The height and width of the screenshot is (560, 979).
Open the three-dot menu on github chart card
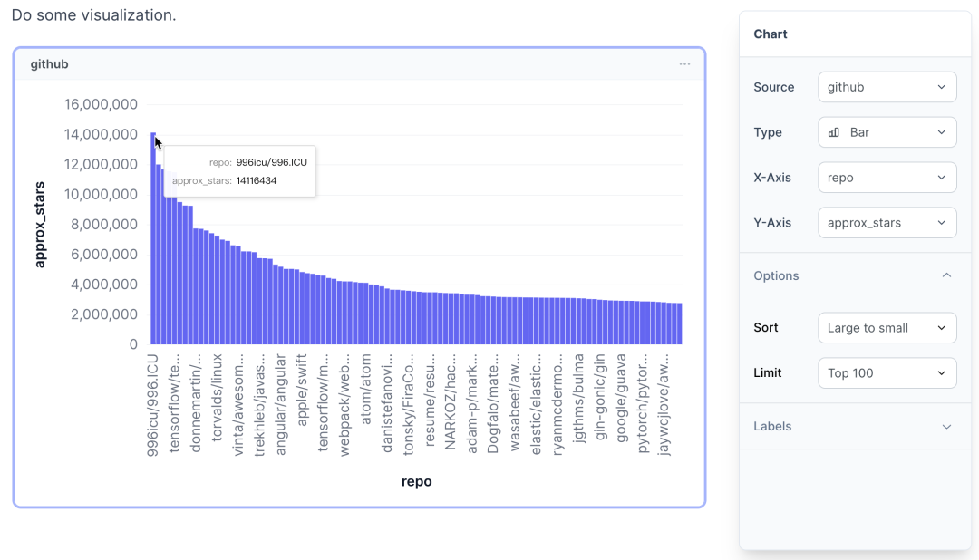684,64
